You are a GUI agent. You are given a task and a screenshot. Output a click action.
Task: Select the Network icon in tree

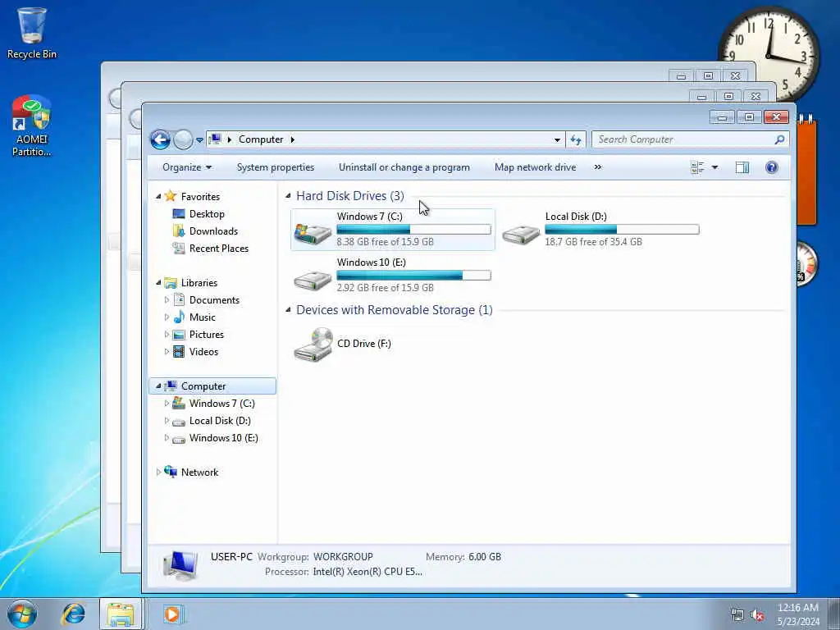171,472
